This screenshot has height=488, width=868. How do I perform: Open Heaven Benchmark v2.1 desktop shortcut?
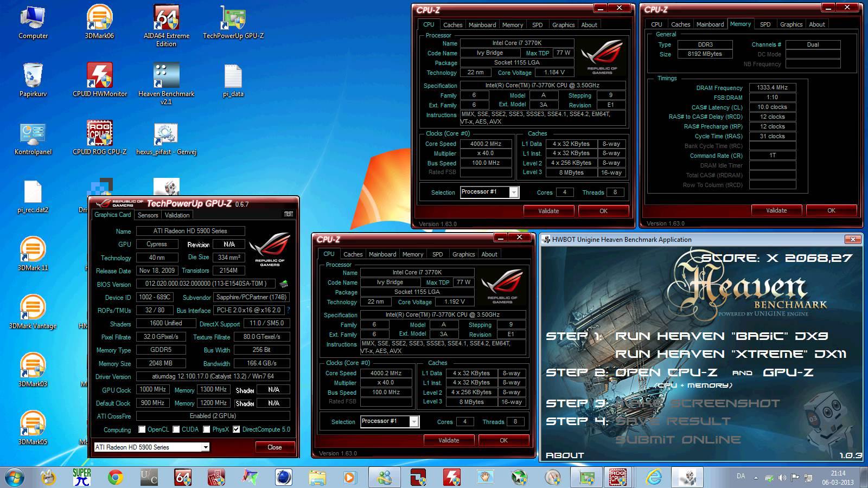pyautogui.click(x=166, y=84)
